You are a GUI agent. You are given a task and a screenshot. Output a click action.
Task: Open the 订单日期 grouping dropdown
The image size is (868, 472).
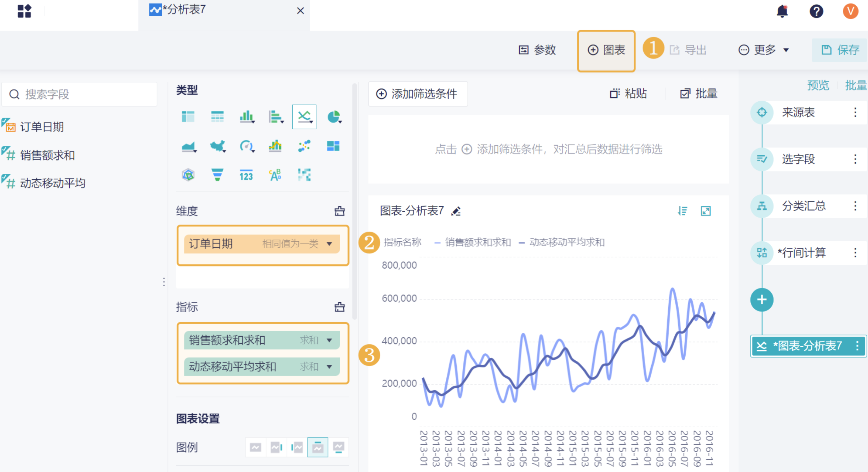pos(330,244)
